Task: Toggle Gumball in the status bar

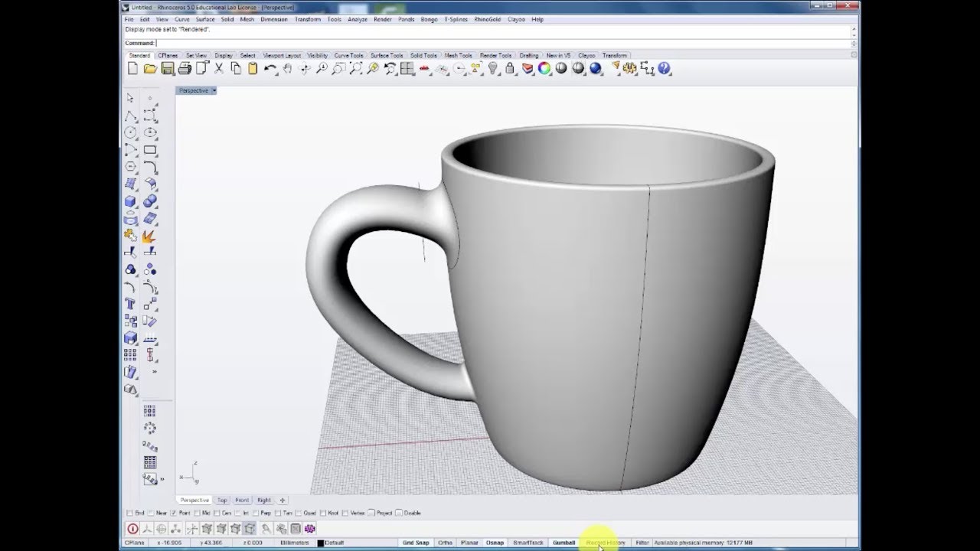Action: coord(563,543)
